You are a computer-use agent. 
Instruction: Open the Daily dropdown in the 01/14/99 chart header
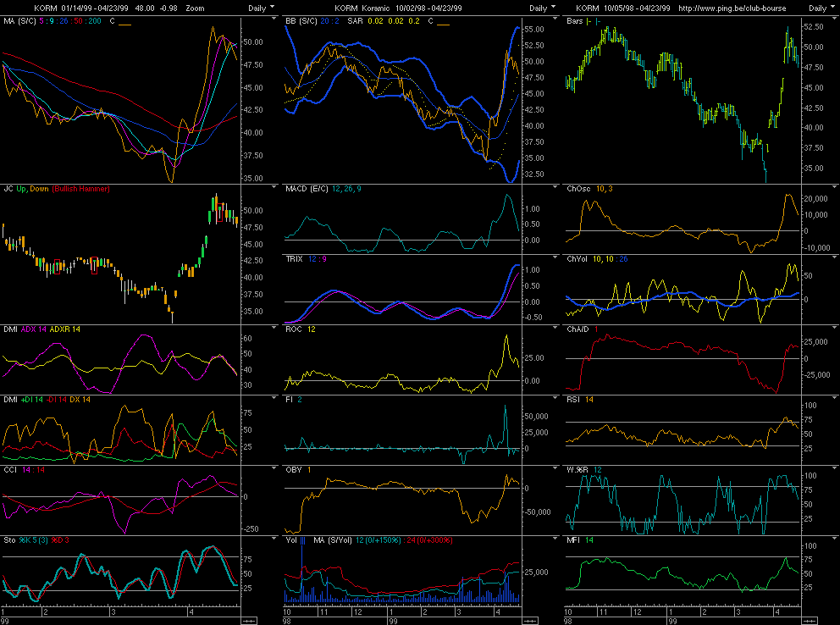pos(261,8)
